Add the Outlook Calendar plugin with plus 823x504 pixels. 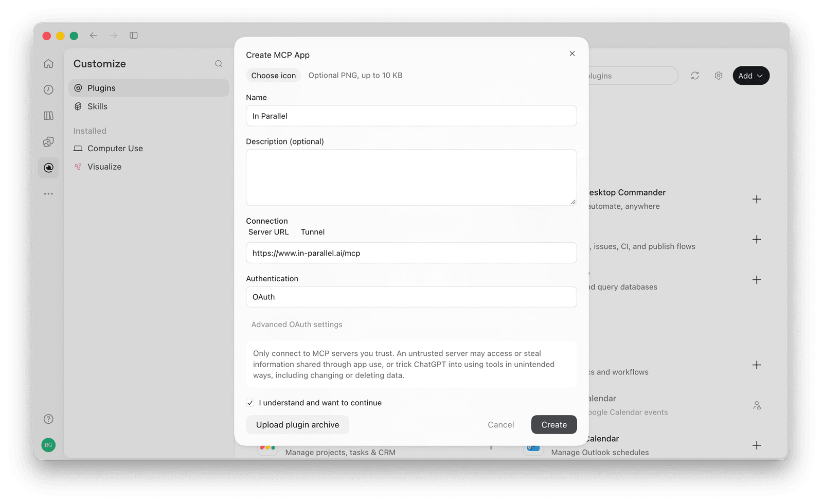click(x=757, y=445)
